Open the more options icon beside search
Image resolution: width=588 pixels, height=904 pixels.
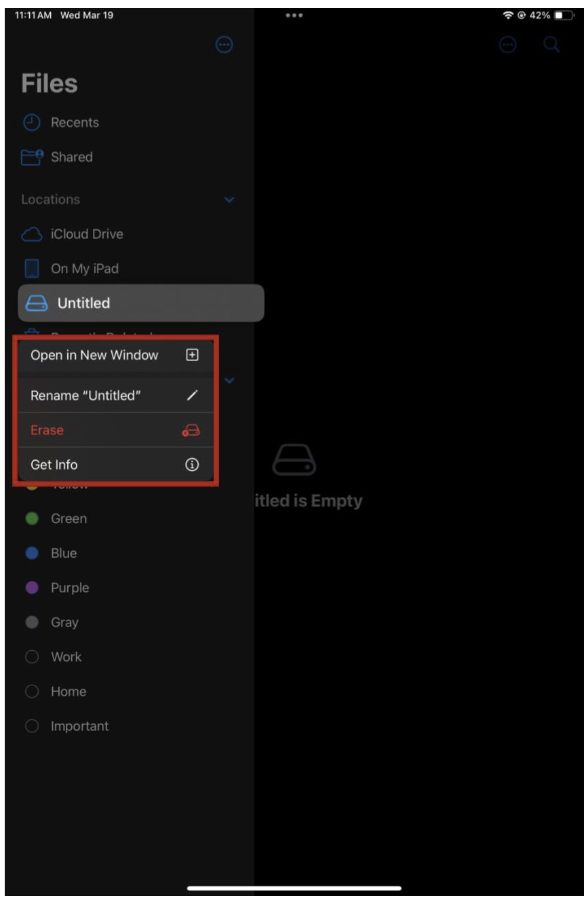pos(508,45)
